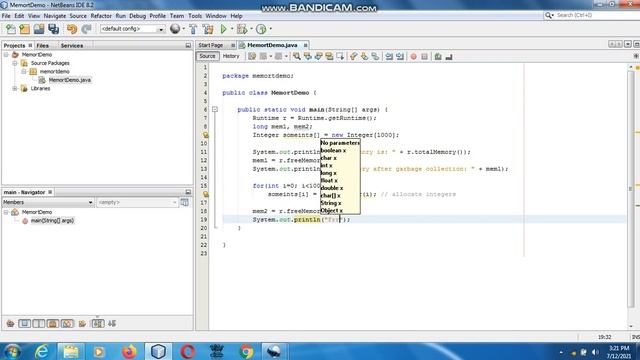Click the Next Bookmark icon
The width and height of the screenshot is (640, 360).
click(364, 56)
